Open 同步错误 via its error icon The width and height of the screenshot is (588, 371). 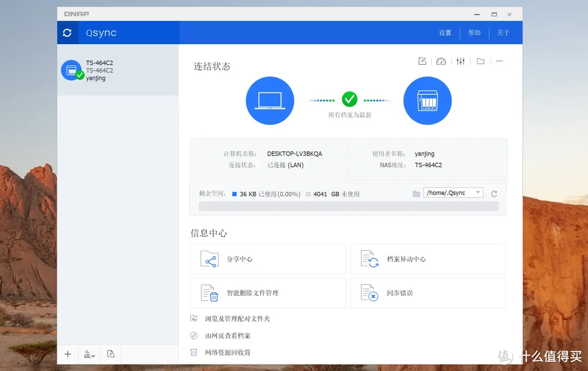pyautogui.click(x=370, y=293)
